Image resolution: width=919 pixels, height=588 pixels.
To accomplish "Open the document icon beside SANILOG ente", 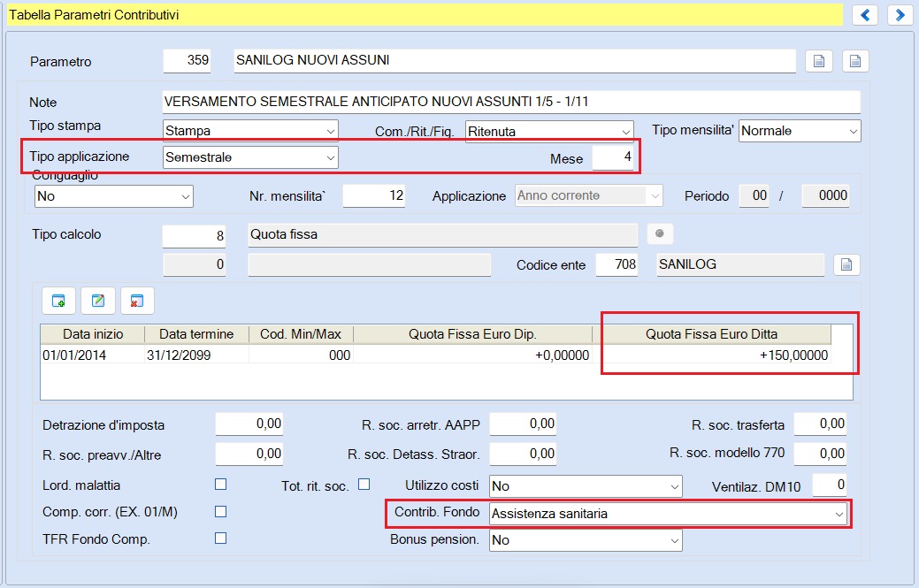I will pos(846,264).
